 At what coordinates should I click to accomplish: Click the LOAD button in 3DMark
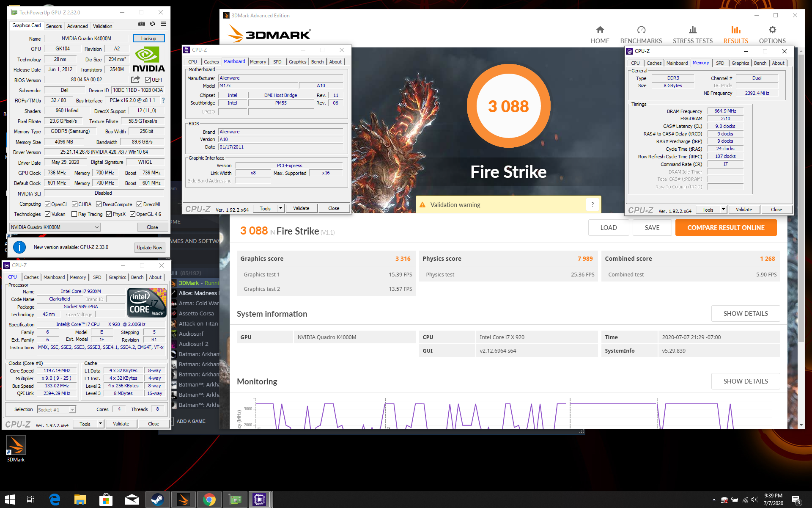click(x=609, y=228)
